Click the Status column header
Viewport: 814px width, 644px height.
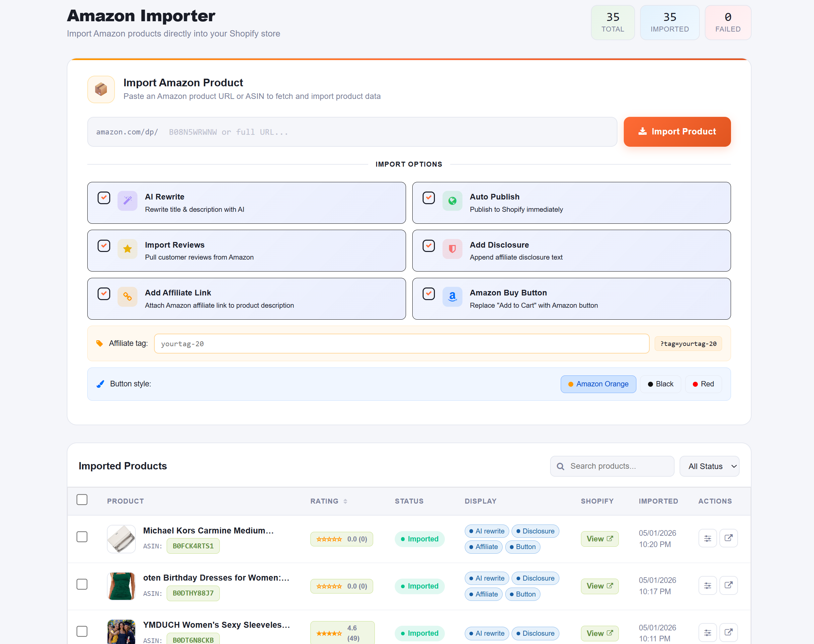(x=409, y=501)
